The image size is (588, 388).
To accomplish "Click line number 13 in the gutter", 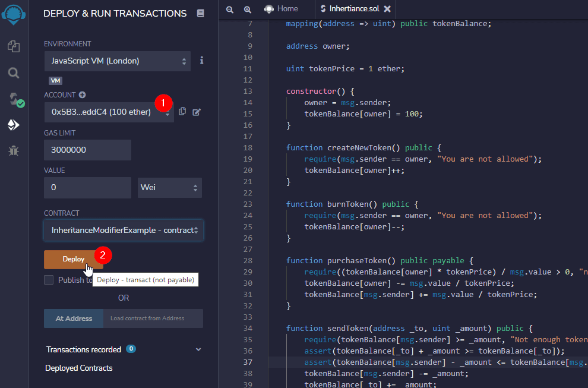I will (248, 92).
